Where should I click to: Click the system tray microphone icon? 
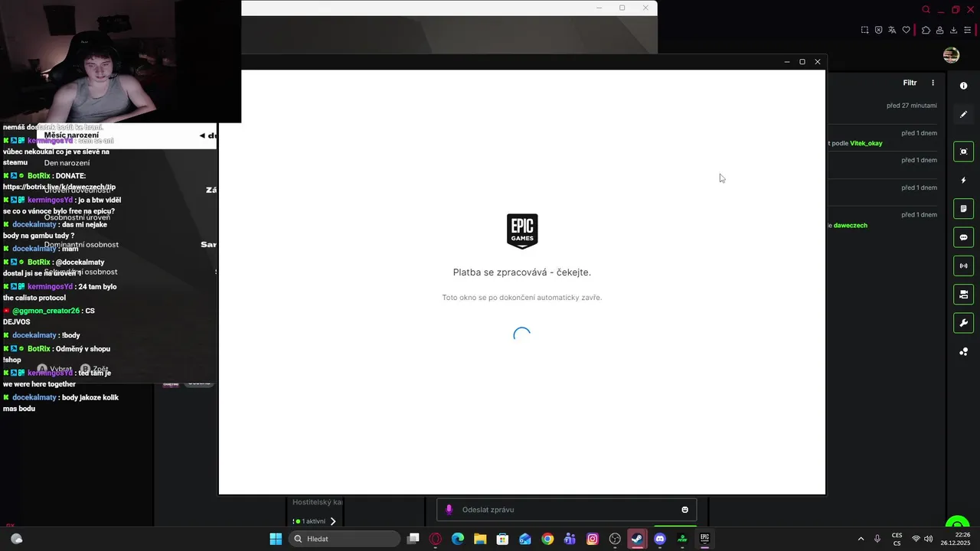pos(877,539)
